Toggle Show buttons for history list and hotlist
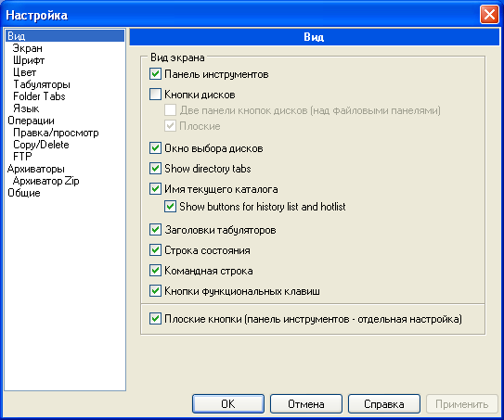Viewport: 504px width, 420px height. coord(171,206)
